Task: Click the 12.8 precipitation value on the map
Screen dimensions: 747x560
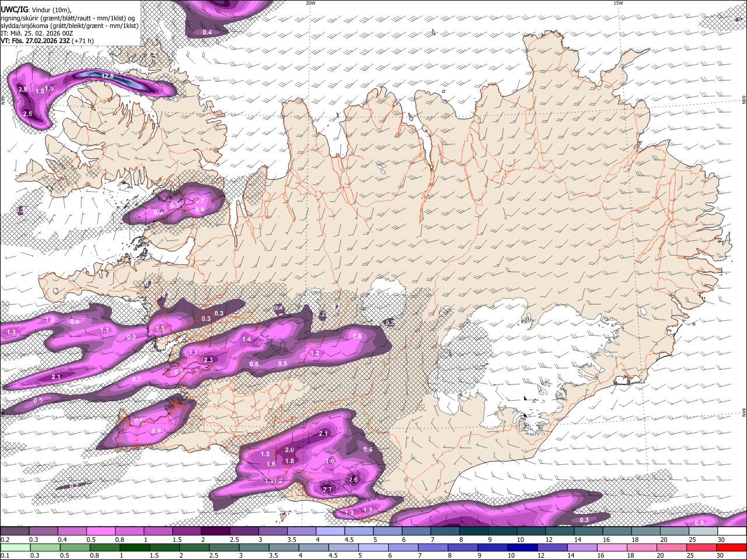Action: pos(107,76)
